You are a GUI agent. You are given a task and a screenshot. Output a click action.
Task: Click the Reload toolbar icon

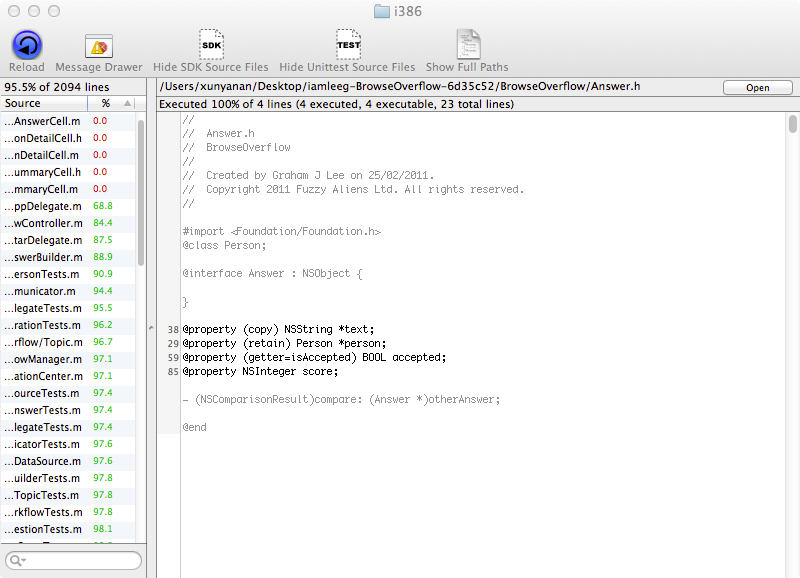27,45
